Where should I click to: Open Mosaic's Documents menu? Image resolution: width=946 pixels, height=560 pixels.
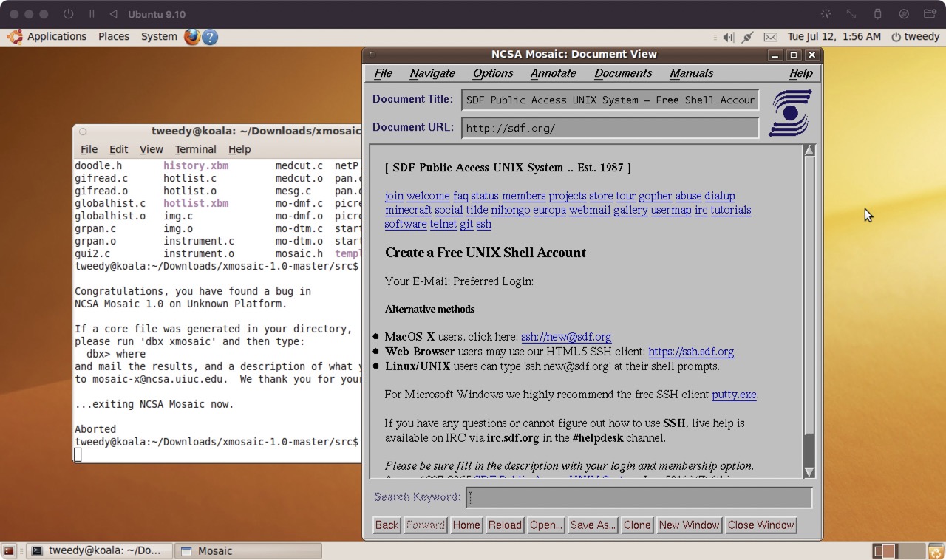click(x=623, y=73)
